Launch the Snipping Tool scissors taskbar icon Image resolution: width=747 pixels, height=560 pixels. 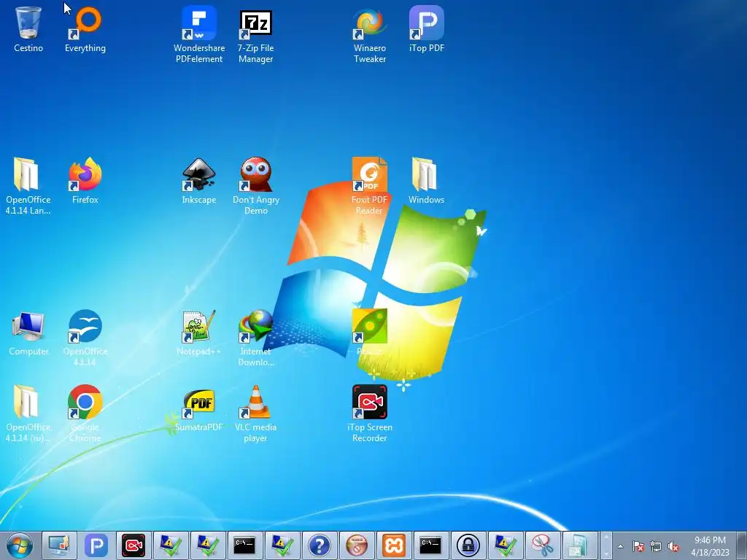[543, 545]
